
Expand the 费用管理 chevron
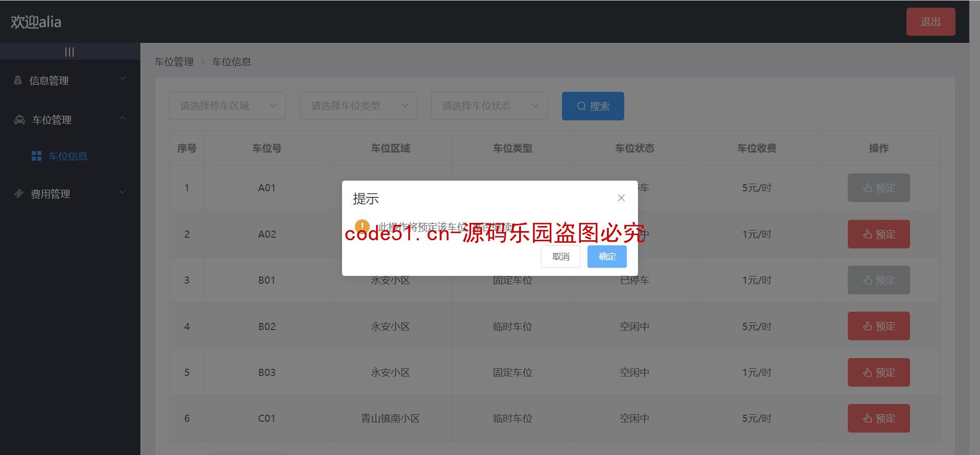122,192
